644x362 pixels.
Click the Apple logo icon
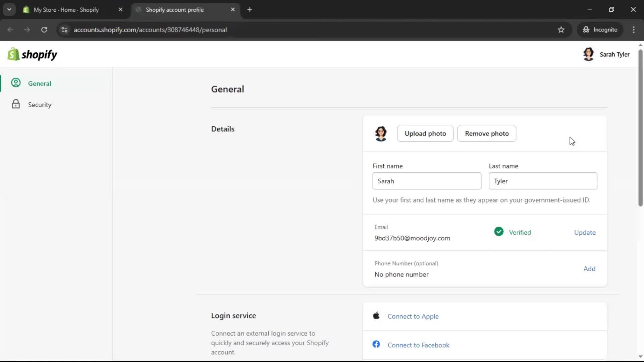(x=376, y=316)
